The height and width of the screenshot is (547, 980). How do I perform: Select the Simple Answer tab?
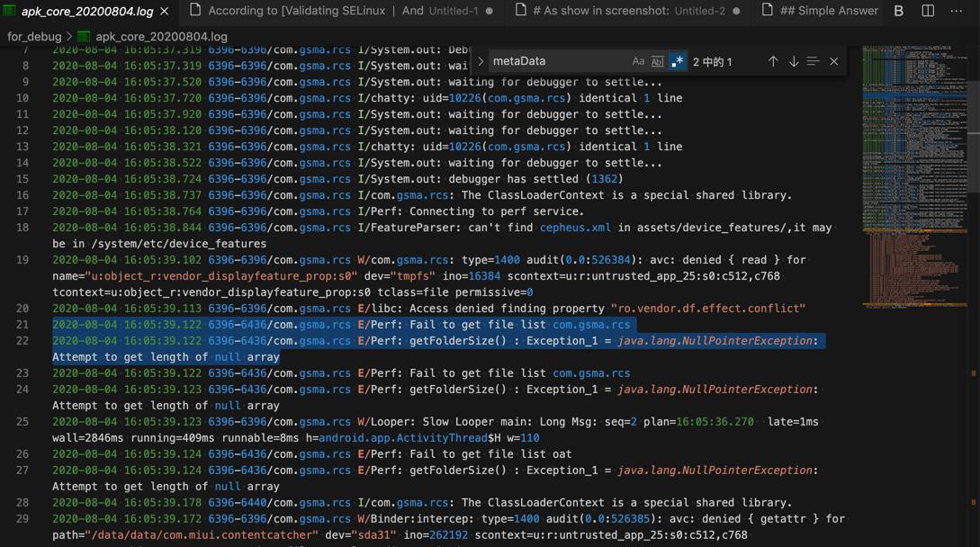tap(826, 11)
